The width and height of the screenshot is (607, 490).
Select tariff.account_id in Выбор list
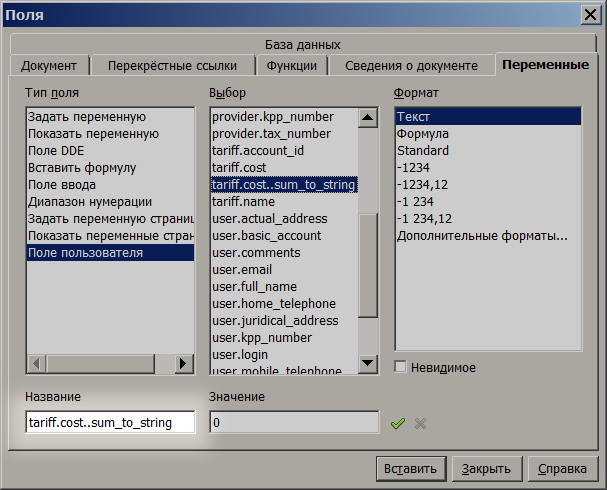click(285, 151)
